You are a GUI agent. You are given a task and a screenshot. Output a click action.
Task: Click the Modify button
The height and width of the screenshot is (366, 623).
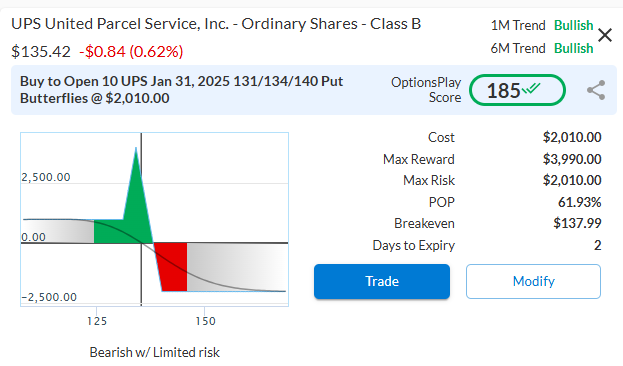[533, 281]
